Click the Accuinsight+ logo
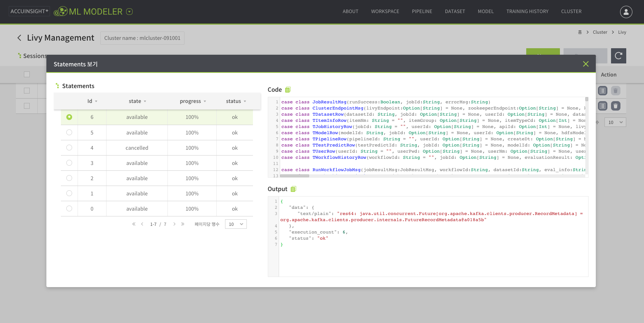The image size is (644, 323). pyautogui.click(x=29, y=11)
